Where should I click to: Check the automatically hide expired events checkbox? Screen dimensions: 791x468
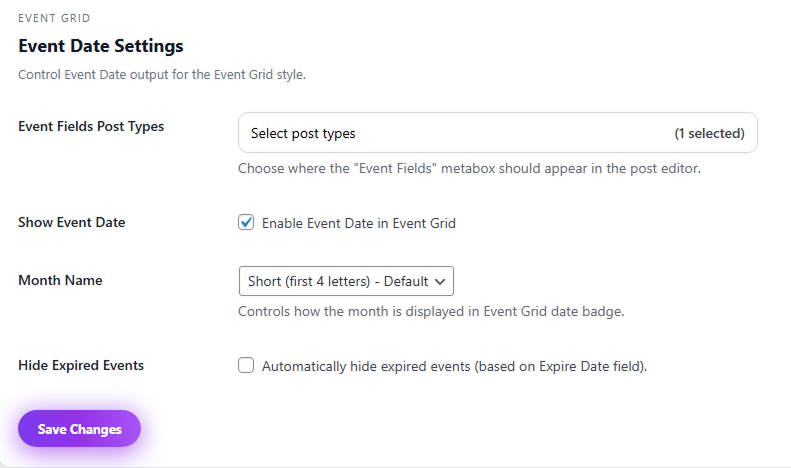point(246,366)
